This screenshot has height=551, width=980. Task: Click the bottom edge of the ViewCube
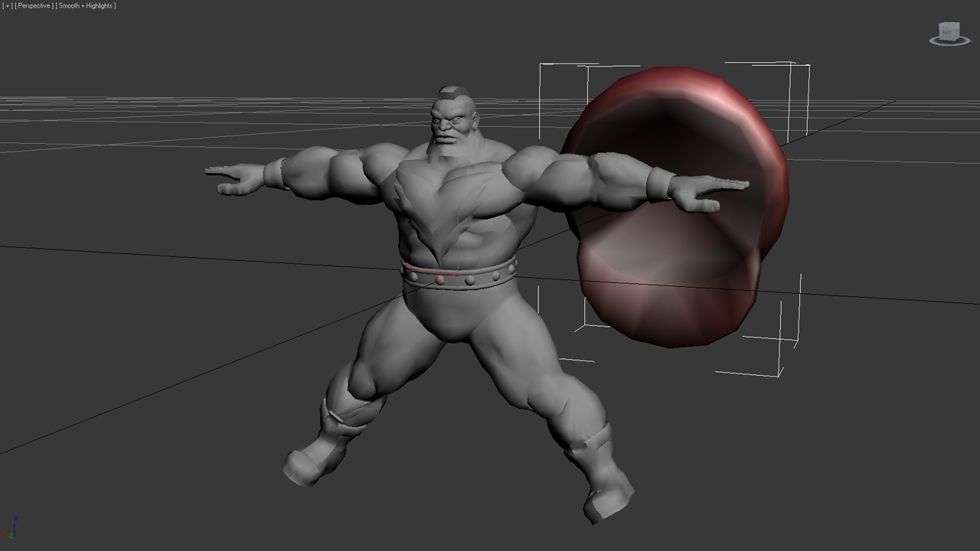948,40
